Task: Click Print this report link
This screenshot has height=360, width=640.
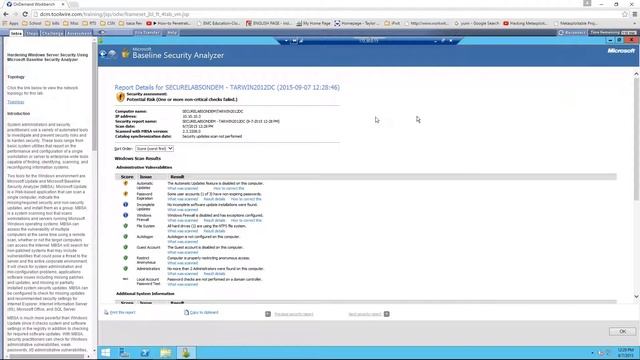Action: [122, 312]
